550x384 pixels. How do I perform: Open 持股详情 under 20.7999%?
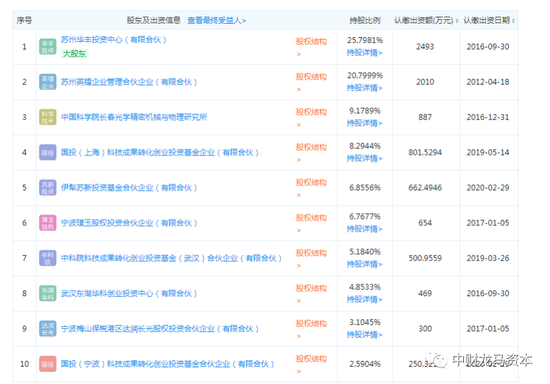click(x=364, y=88)
